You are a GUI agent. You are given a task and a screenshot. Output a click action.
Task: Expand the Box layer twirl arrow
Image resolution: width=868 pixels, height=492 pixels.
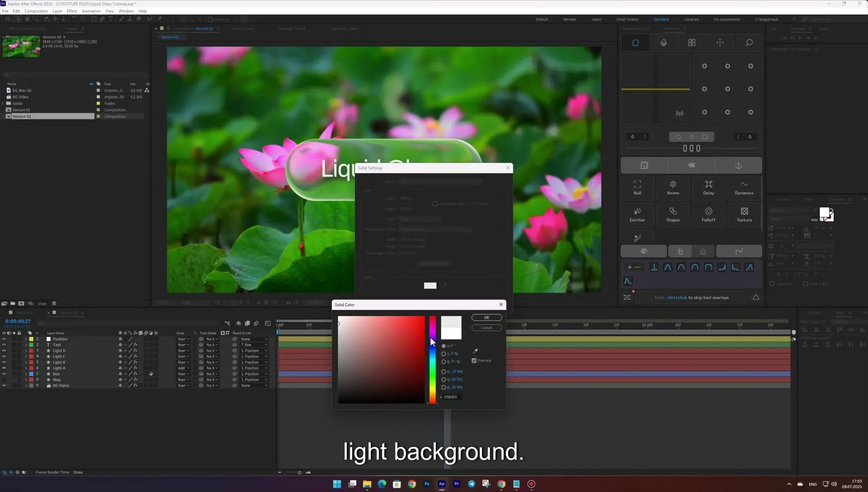point(26,374)
